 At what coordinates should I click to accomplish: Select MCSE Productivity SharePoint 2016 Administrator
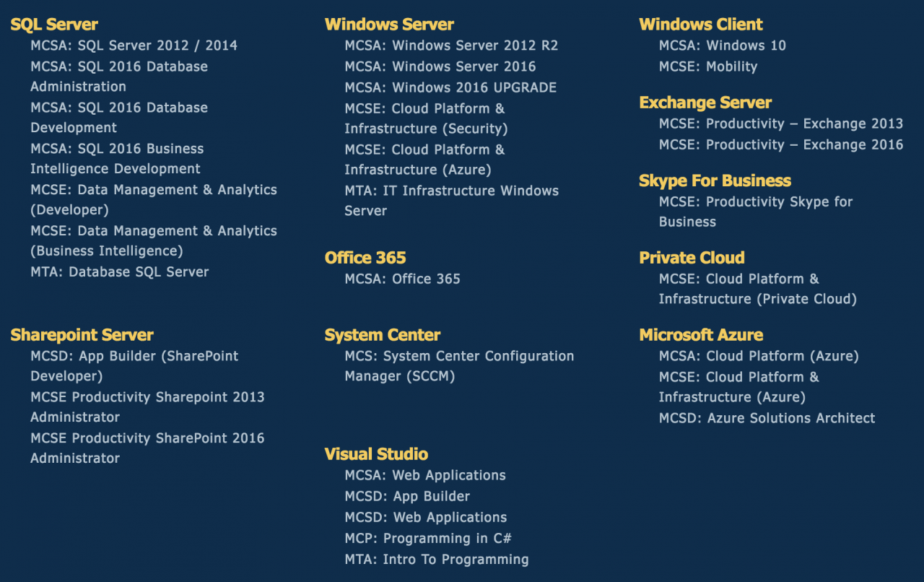point(147,448)
